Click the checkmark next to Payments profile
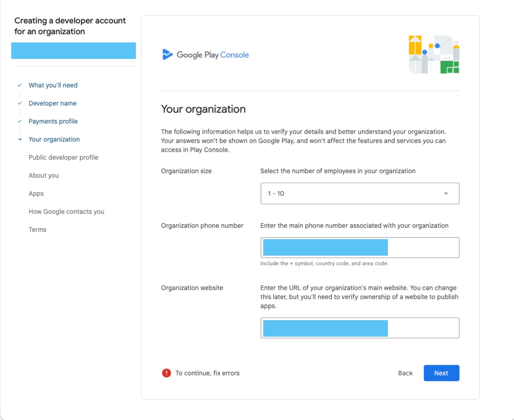Viewport: 514px width, 420px height. (20, 121)
